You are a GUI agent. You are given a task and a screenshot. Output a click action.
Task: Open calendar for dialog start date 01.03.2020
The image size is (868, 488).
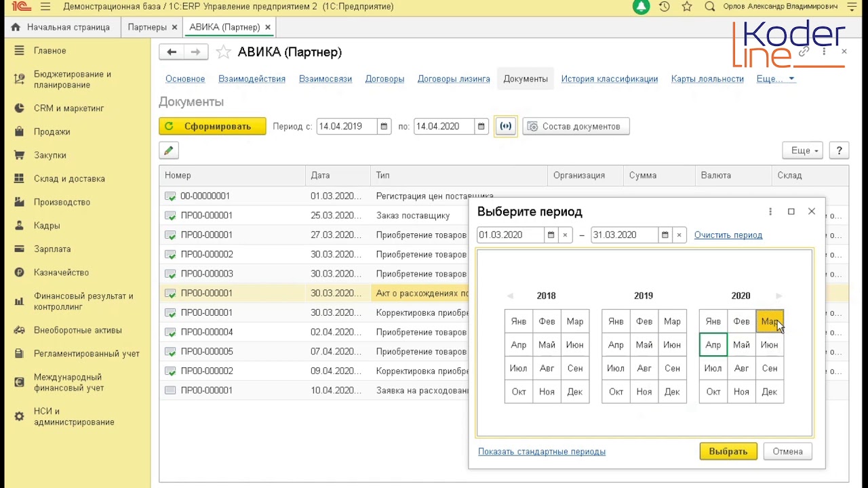click(551, 235)
